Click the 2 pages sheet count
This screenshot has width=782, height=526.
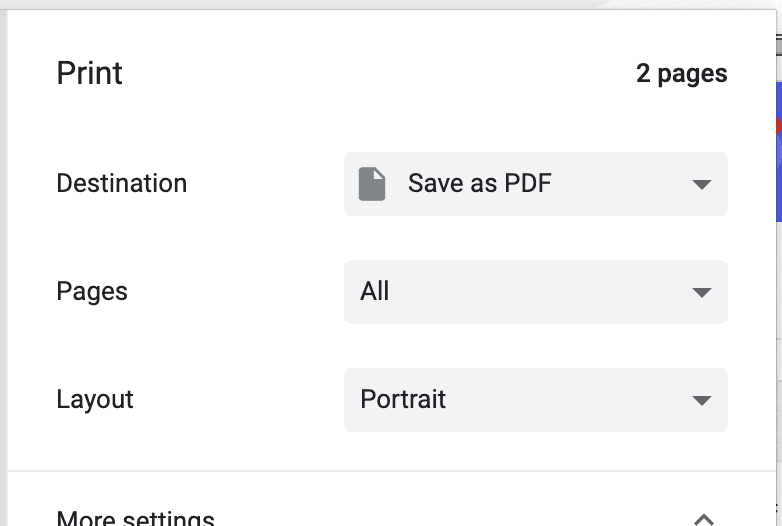(x=681, y=74)
